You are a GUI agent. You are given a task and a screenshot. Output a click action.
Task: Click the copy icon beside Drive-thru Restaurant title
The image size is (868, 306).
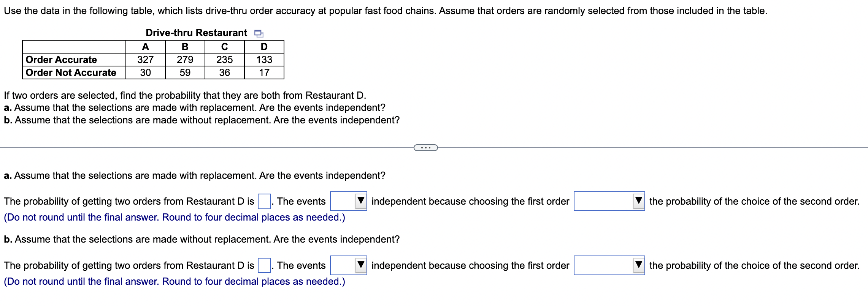[x=258, y=33]
